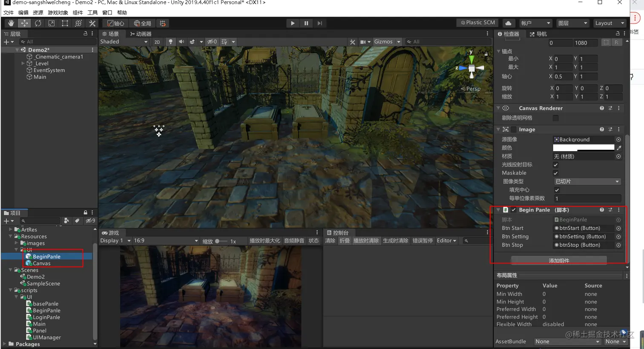Viewport: 644px width, 349px height.
Task: Open Display 1 dropdown
Action: coord(115,241)
